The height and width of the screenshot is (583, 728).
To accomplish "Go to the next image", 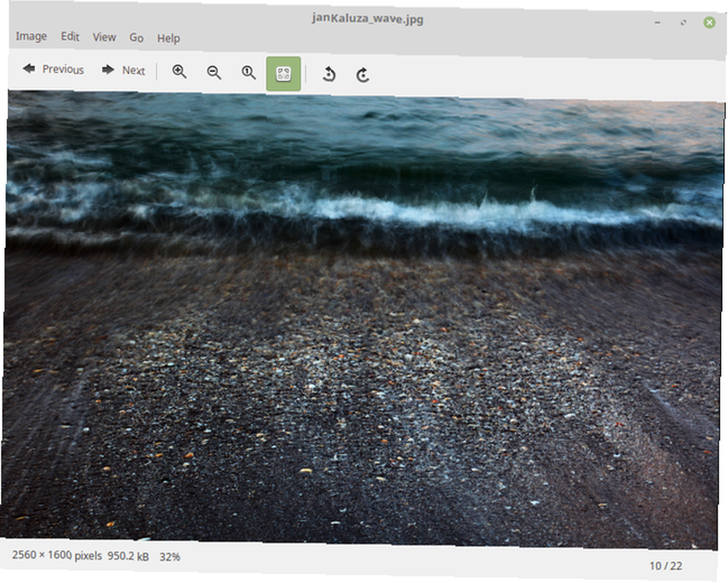I will 124,70.
